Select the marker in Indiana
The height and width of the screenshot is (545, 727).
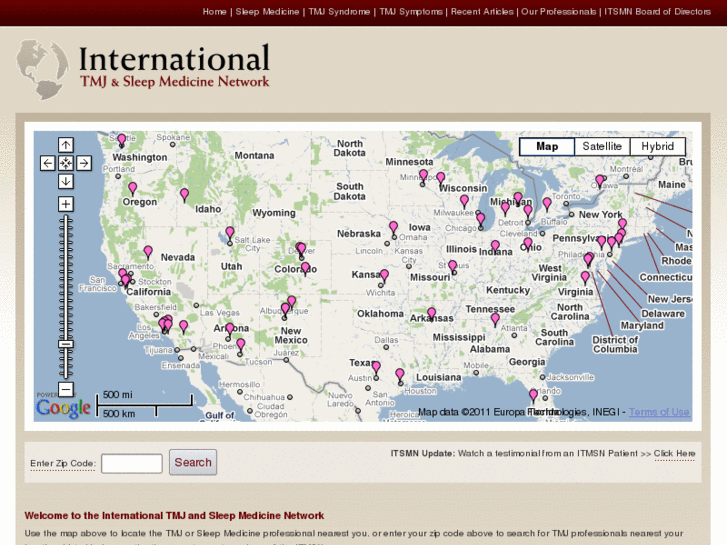[495, 246]
